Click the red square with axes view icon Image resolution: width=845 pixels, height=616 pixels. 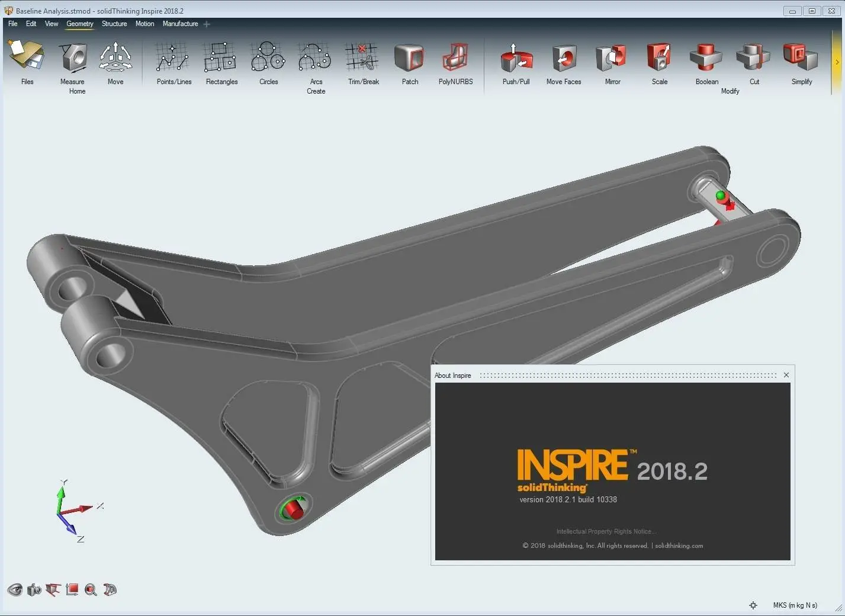72,589
